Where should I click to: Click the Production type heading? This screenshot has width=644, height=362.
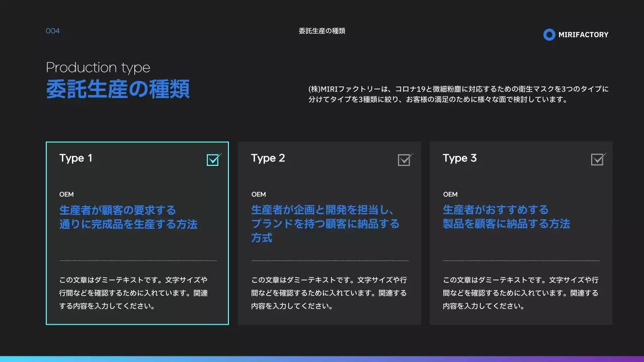pyautogui.click(x=98, y=67)
